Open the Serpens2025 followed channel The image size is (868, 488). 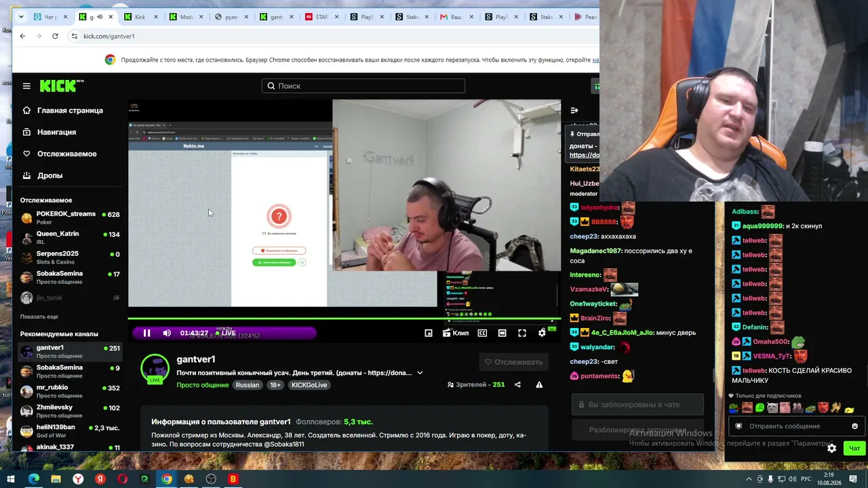(x=70, y=257)
